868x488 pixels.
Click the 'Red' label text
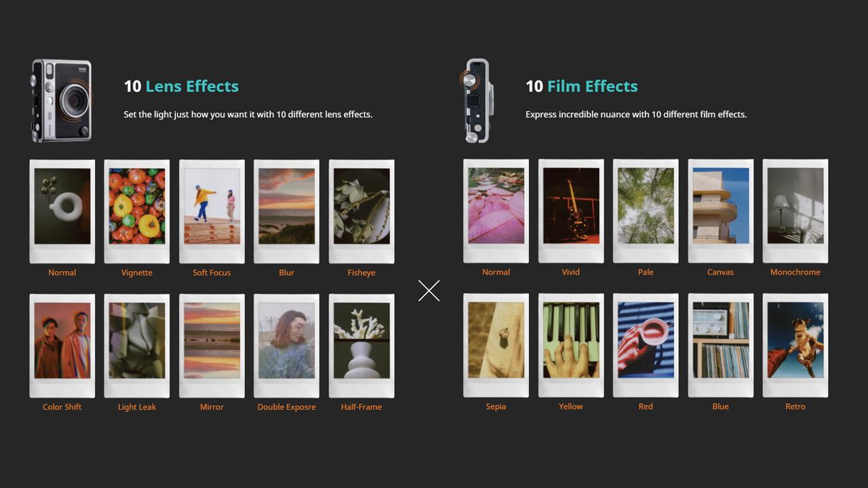point(646,406)
